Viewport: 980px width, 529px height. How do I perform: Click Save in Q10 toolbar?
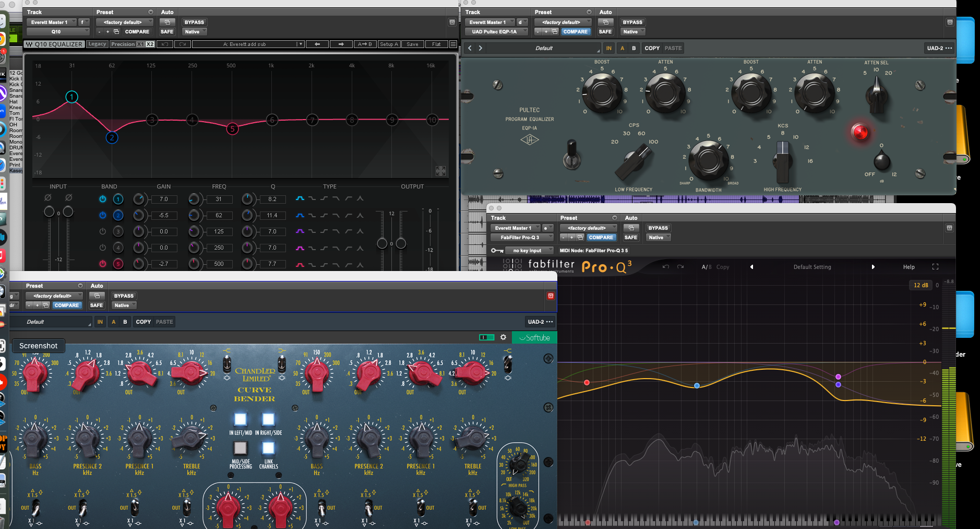point(412,44)
